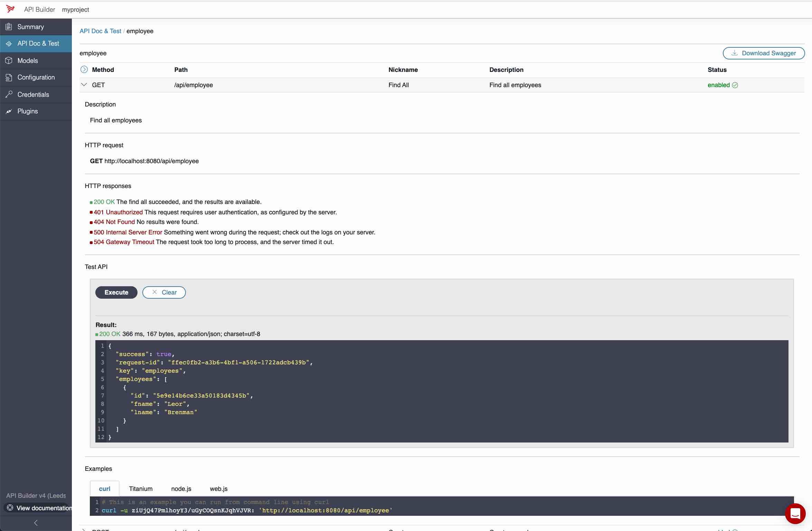The width and height of the screenshot is (812, 531).
Task: Click the 200 OK response entry
Action: pos(176,202)
